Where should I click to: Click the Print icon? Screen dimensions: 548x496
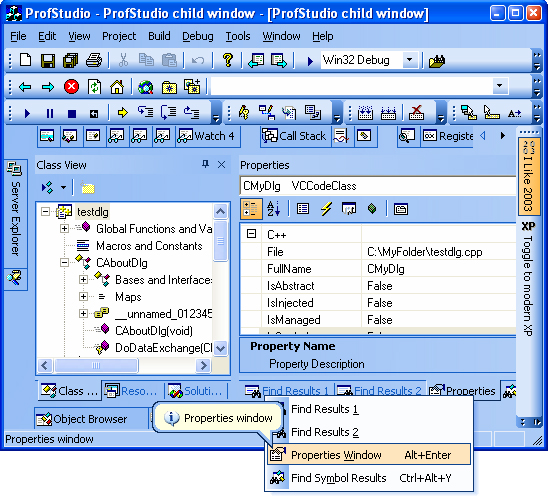click(94, 60)
